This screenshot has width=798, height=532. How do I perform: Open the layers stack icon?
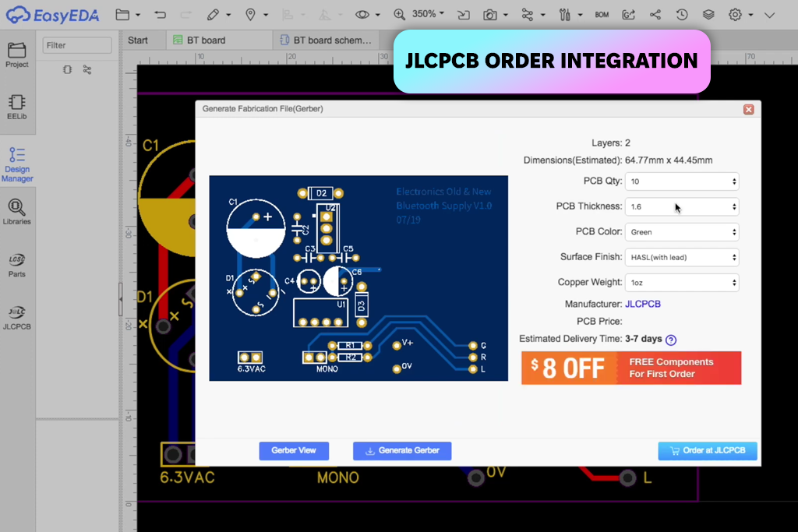(x=708, y=15)
